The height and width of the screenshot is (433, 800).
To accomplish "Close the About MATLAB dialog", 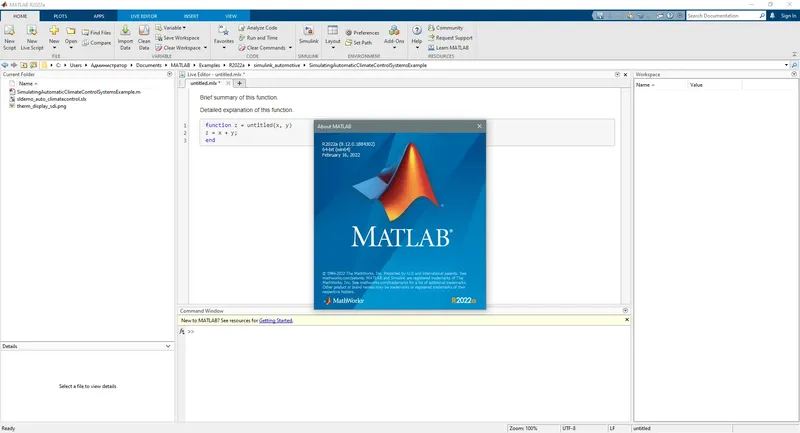I will tap(479, 126).
